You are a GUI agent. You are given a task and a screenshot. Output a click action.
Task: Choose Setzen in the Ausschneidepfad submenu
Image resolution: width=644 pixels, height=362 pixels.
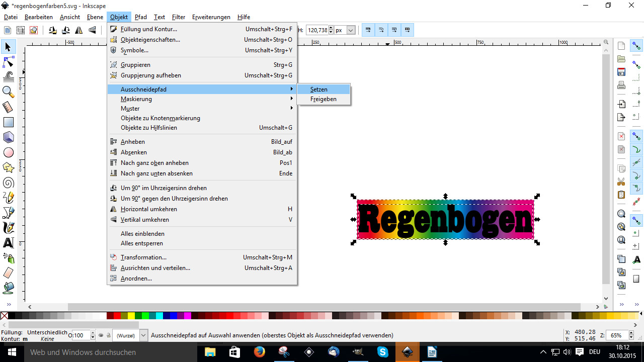tap(319, 89)
